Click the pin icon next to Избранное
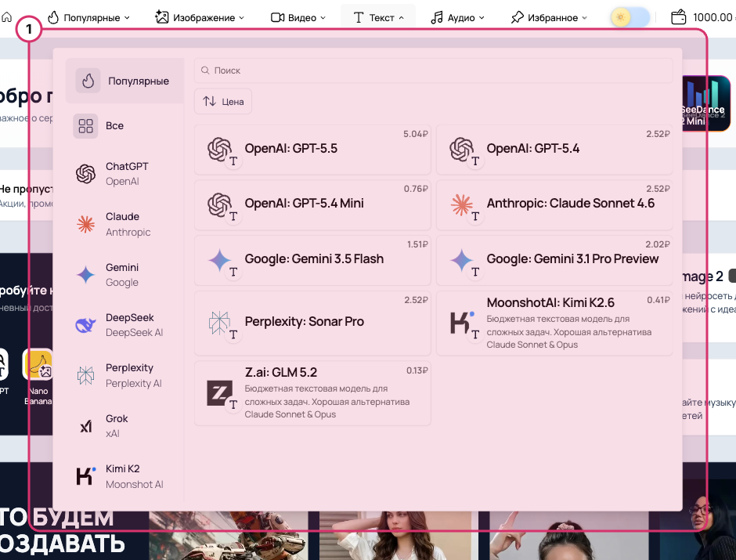Screen dimensions: 736x560 pos(517,18)
